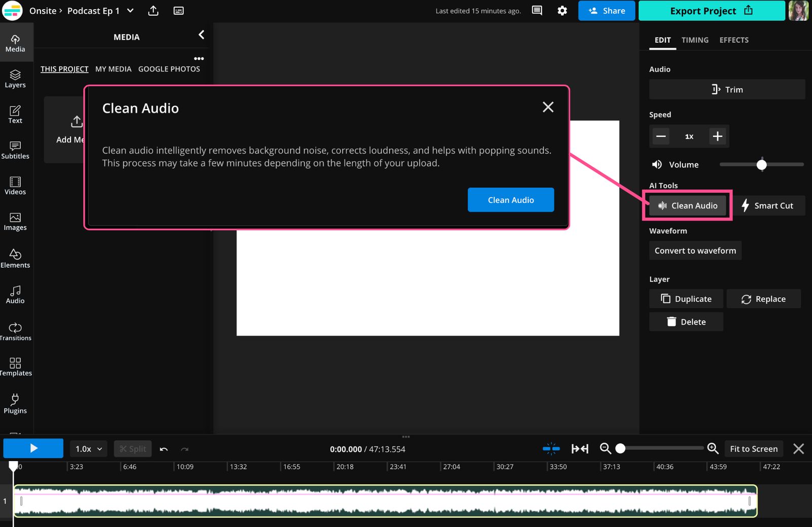Open the Plugins panel
This screenshot has height=527, width=812.
[x=15, y=403]
